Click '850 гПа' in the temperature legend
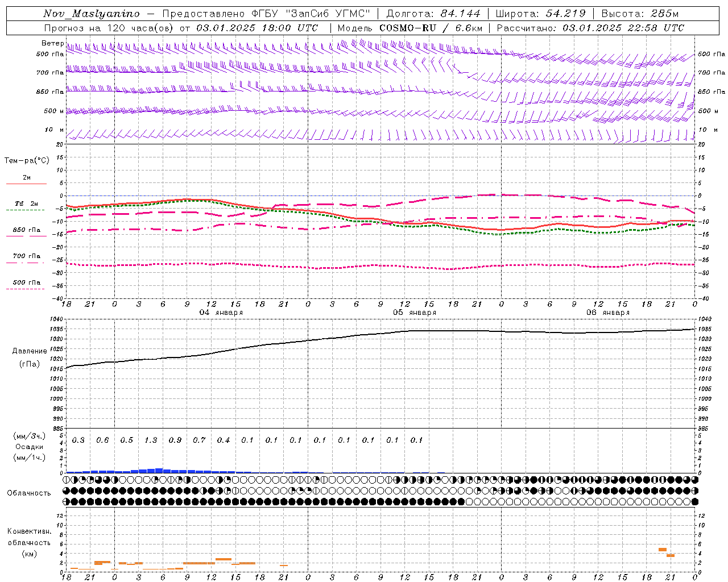Image resolution: width=728 pixels, height=582 pixels. point(27,230)
